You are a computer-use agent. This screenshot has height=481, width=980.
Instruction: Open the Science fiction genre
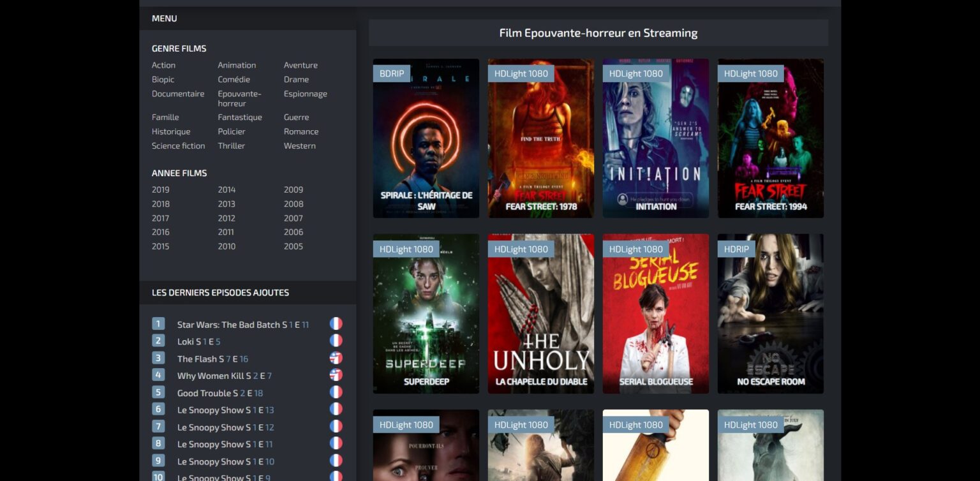[x=178, y=145]
